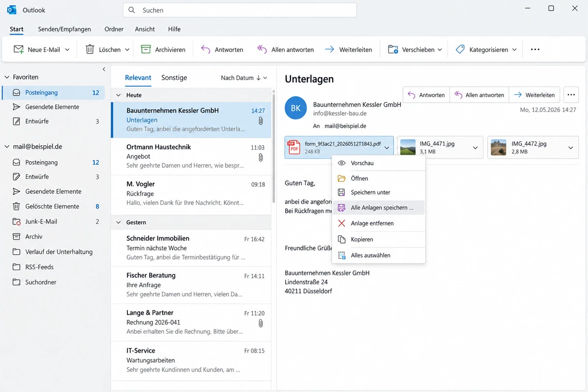Click the Kopieren icon in context menu

tap(341, 239)
